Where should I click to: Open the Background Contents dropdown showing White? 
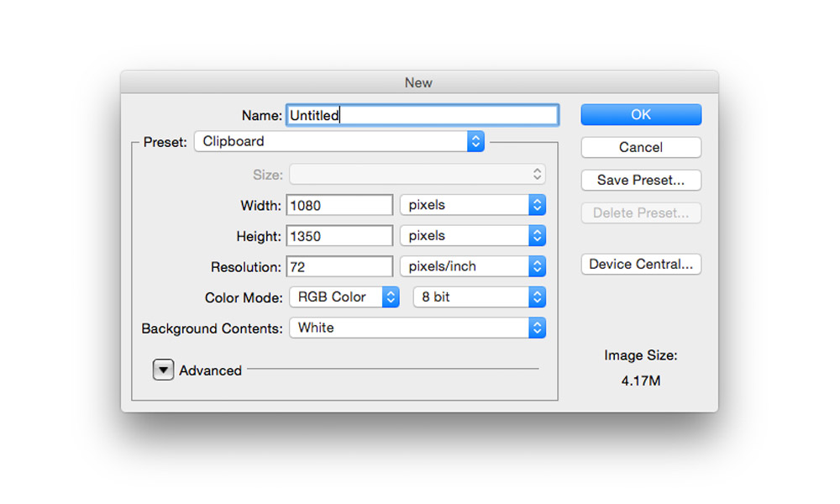pyautogui.click(x=417, y=328)
